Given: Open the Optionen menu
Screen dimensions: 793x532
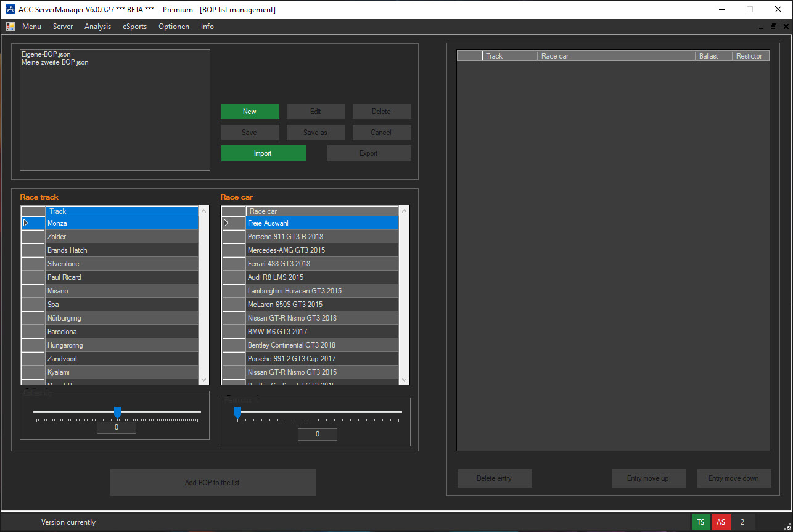Looking at the screenshot, I should pyautogui.click(x=173, y=27).
